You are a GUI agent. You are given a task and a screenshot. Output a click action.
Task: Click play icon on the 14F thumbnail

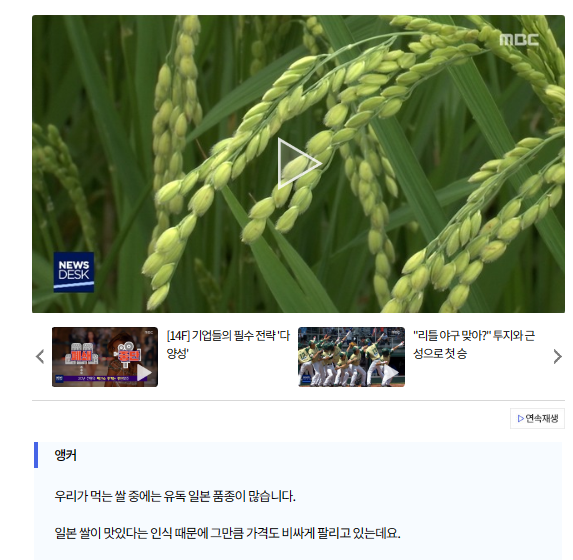[144, 373]
